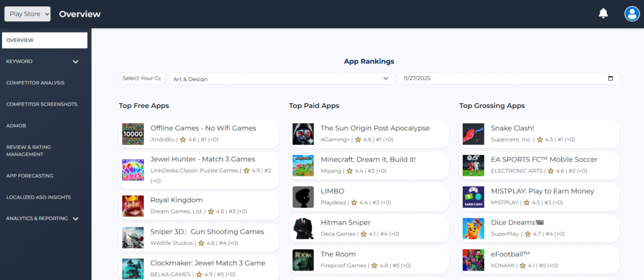Click the LIMBO app icon

click(303, 197)
